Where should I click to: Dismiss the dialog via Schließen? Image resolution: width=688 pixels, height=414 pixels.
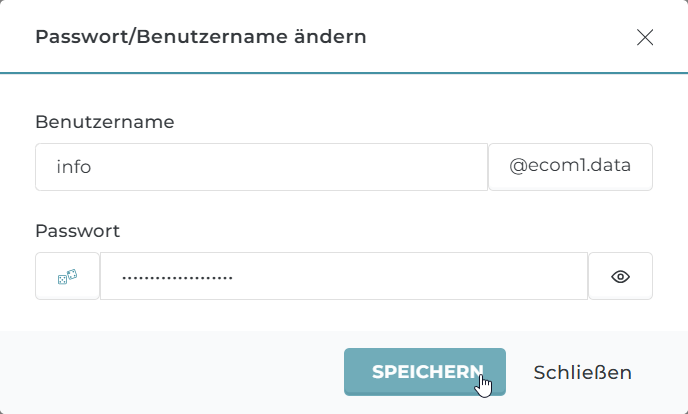tap(582, 372)
